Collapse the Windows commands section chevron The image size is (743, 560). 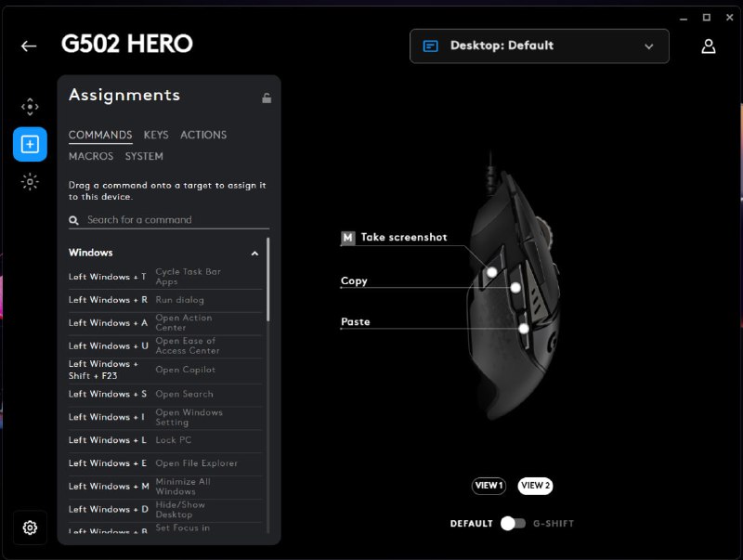[254, 254]
